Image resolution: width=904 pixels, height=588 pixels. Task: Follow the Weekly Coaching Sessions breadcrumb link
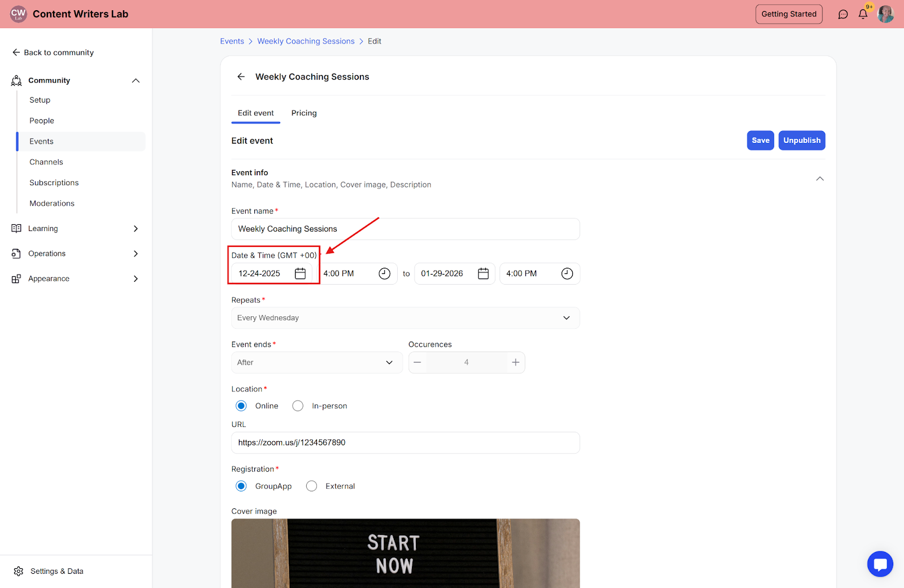coord(306,41)
